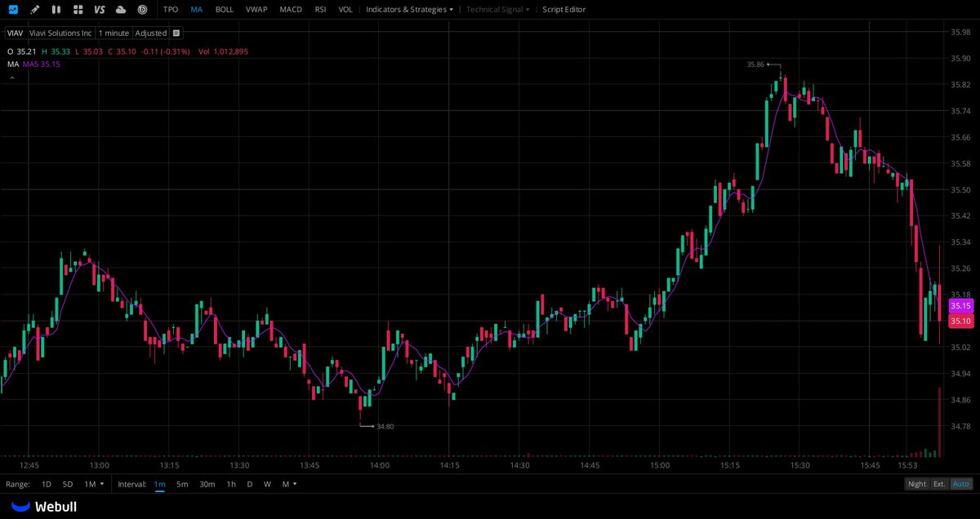Open the drawing pencil tool
This screenshot has width=980, height=519.
point(34,10)
